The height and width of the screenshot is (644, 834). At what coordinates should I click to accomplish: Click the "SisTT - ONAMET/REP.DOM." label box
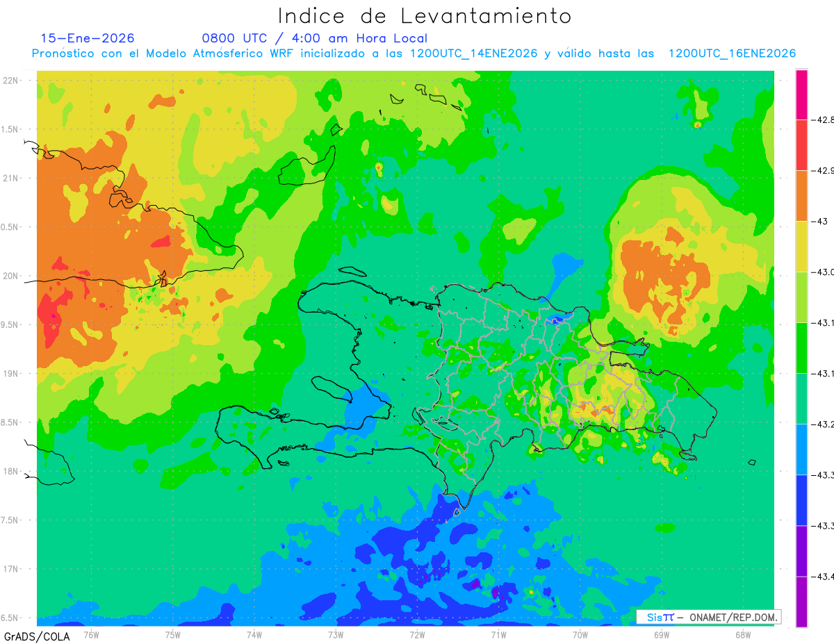coord(709,617)
